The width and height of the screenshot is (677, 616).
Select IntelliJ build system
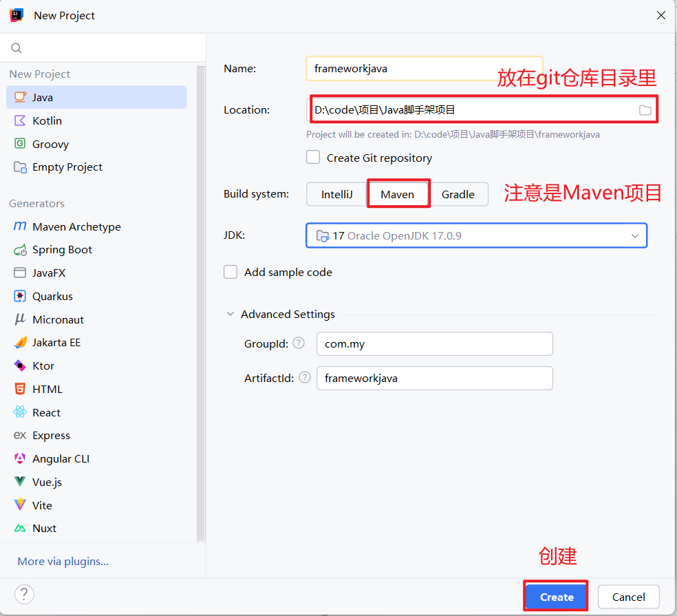click(x=336, y=194)
